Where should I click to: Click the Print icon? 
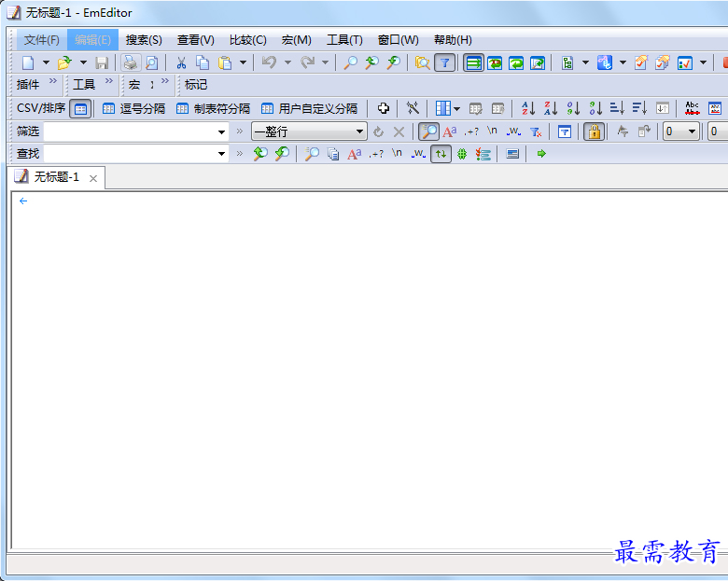(x=131, y=62)
